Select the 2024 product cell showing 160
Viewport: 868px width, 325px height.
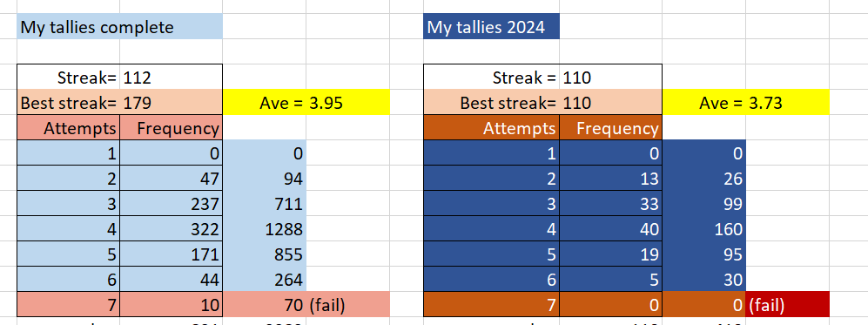tap(704, 228)
